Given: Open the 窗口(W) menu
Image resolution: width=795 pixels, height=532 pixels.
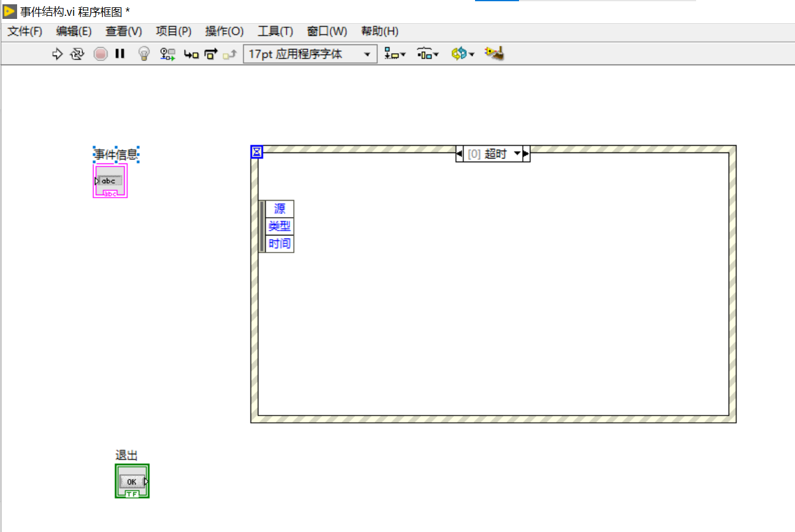Looking at the screenshot, I should coord(327,31).
